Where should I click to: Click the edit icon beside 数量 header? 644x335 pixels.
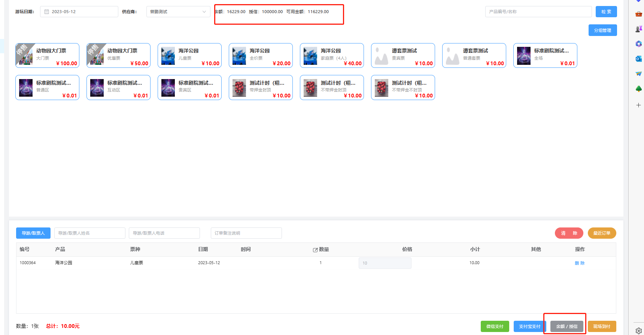315,250
